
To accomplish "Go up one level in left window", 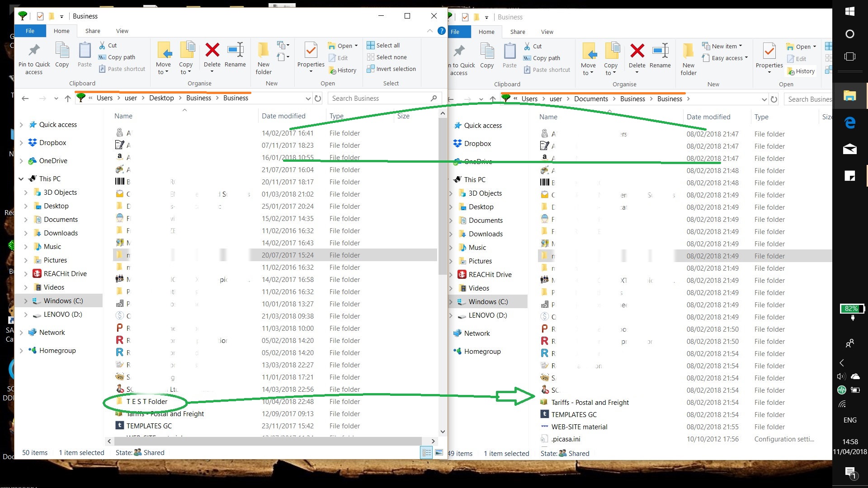I will [x=68, y=98].
